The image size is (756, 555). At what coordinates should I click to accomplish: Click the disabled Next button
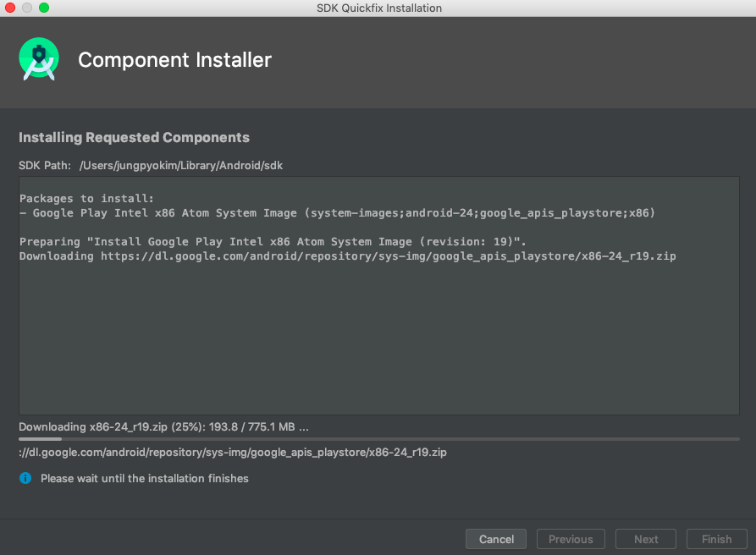(646, 539)
